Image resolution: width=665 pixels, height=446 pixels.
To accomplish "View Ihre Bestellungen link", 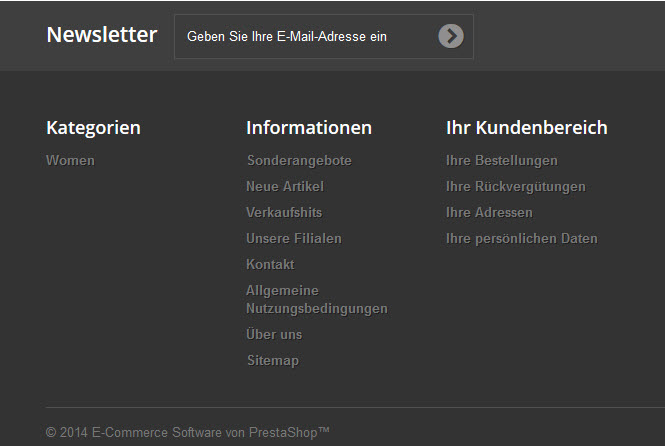I will [x=502, y=160].
